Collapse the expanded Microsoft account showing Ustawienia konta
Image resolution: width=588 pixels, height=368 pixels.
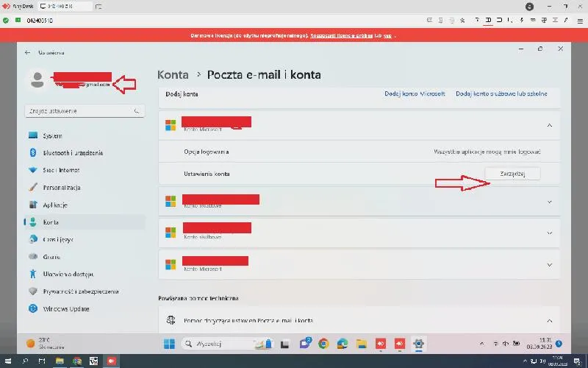pyautogui.click(x=549, y=125)
